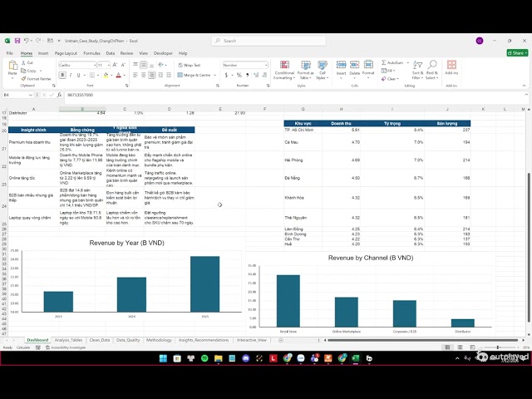This screenshot has width=532, height=399.
Task: Decrease font size with the small A
Action: [x=123, y=65]
